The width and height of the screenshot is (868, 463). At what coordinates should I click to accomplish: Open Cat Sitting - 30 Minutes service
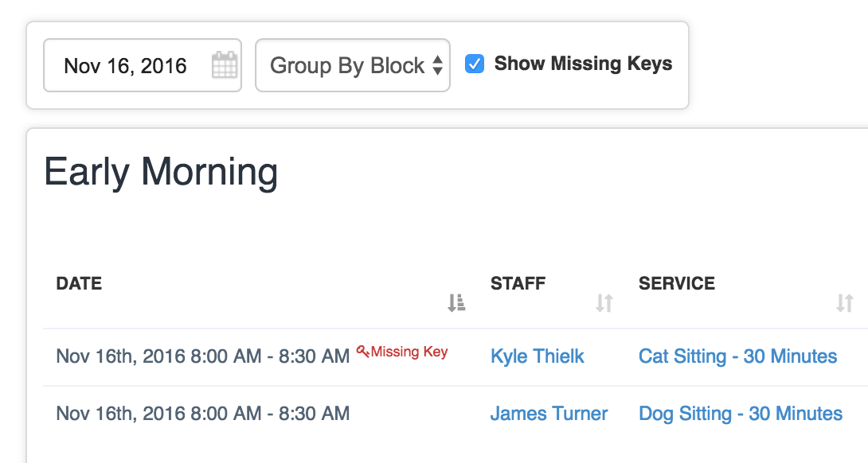coord(737,356)
